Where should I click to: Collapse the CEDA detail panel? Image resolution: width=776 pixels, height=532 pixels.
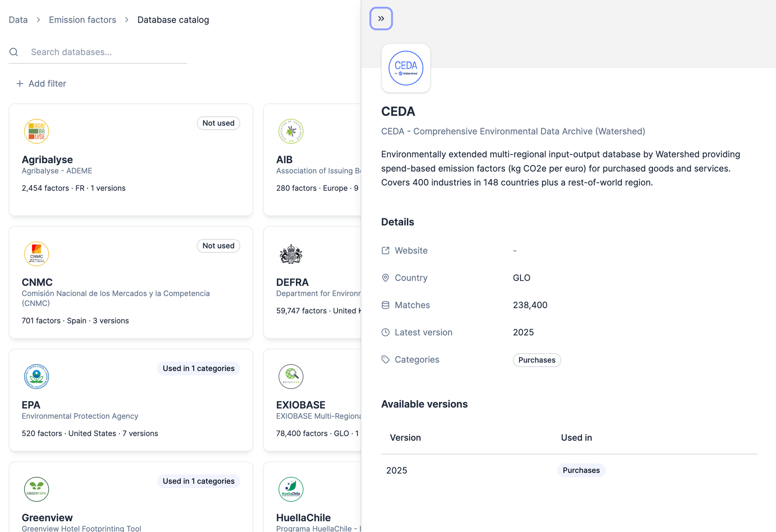(381, 19)
